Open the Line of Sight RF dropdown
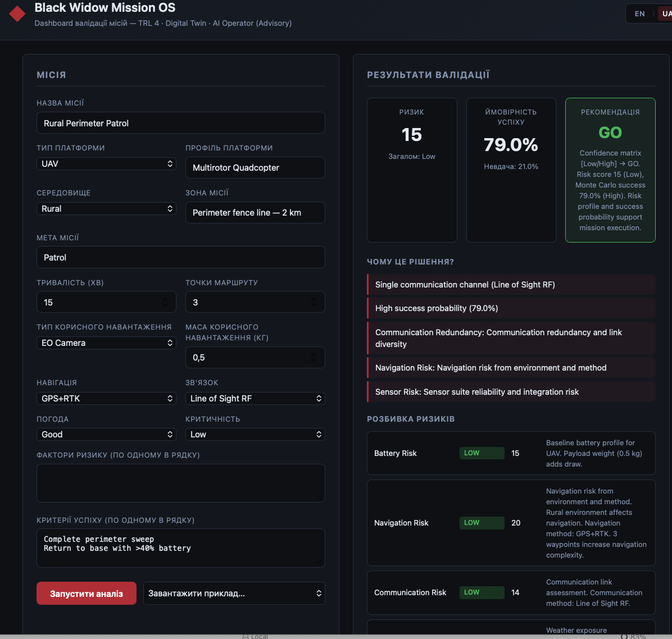This screenshot has height=639, width=672. click(x=255, y=398)
